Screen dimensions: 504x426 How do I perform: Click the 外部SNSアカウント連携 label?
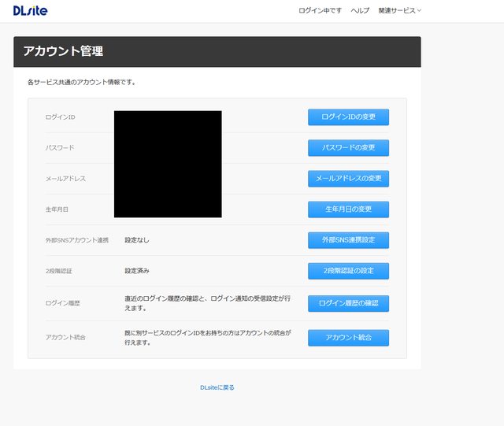coord(77,240)
